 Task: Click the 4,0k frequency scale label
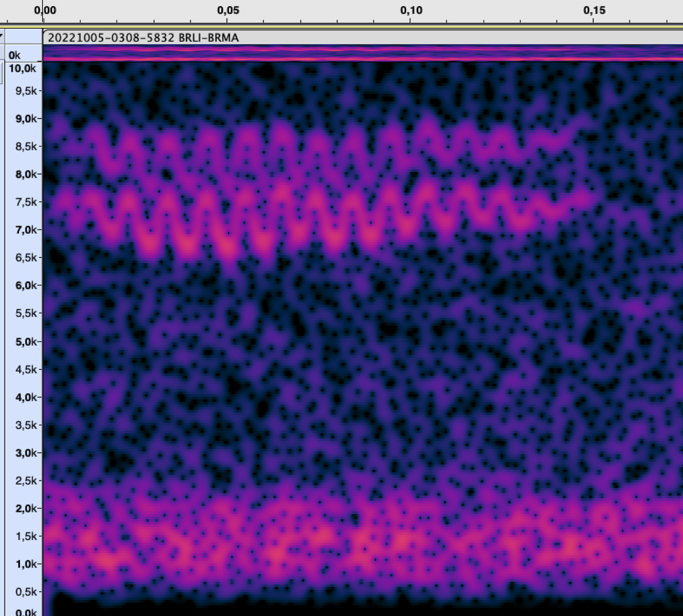point(25,397)
